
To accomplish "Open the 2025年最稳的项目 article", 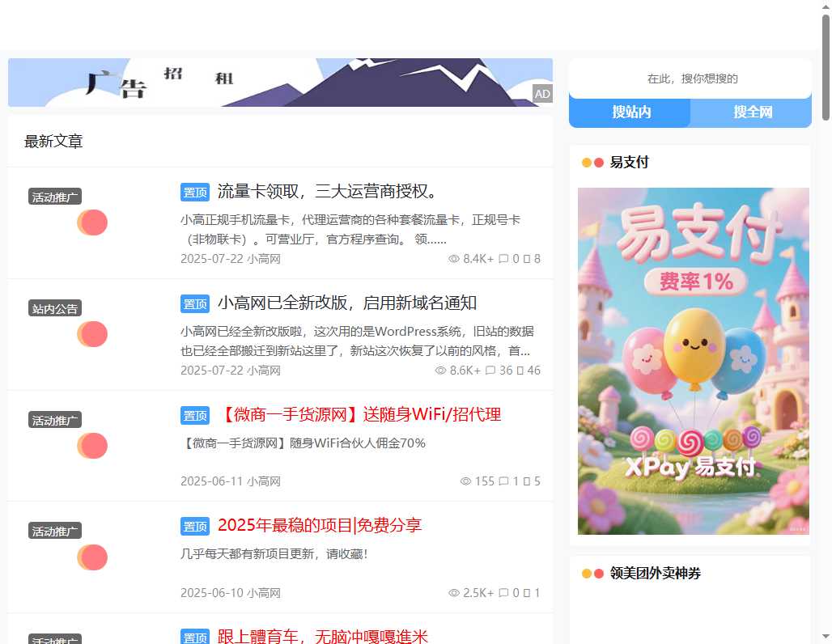I will (x=320, y=525).
